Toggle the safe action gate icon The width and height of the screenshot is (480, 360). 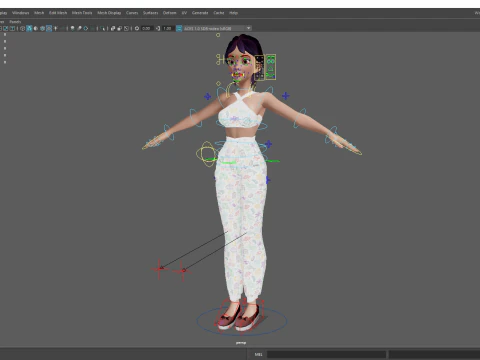(x=6, y=28)
